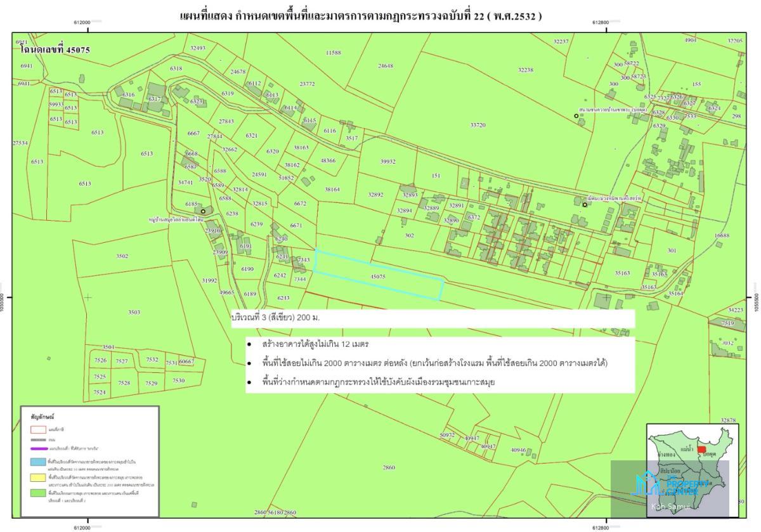
Task: Click parcel label 38163
Action: pyautogui.click(x=301, y=148)
